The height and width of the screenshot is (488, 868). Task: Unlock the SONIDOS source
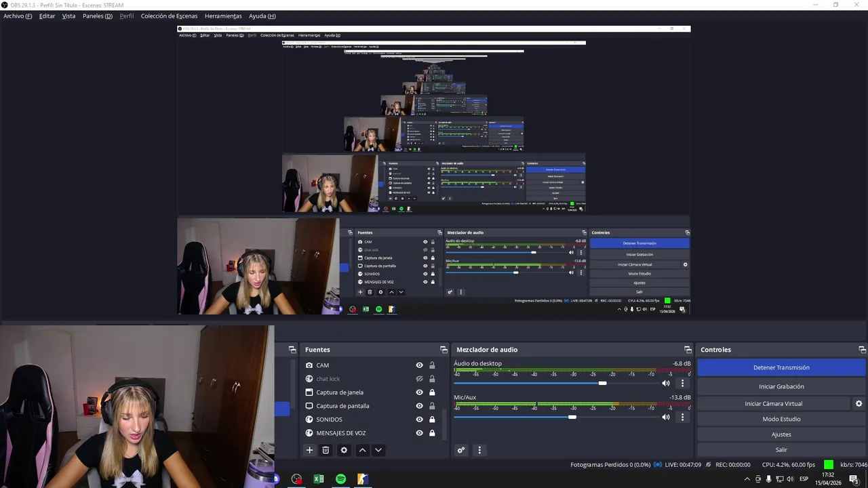tap(432, 420)
